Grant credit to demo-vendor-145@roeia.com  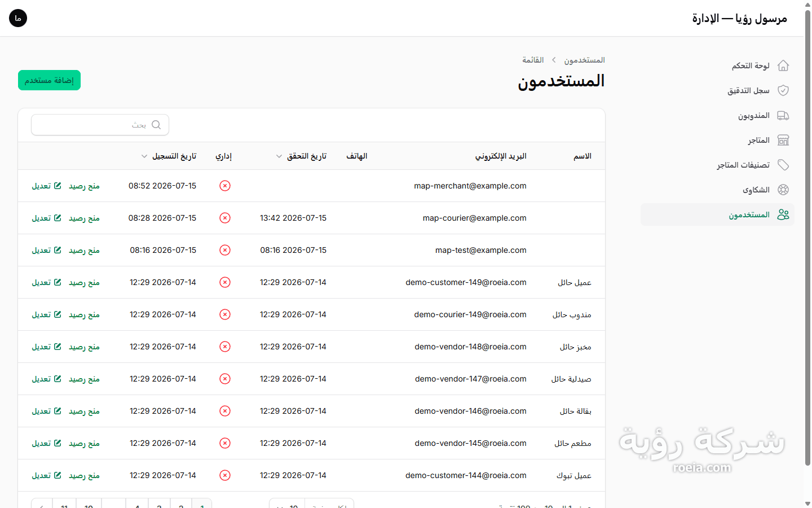click(x=84, y=443)
